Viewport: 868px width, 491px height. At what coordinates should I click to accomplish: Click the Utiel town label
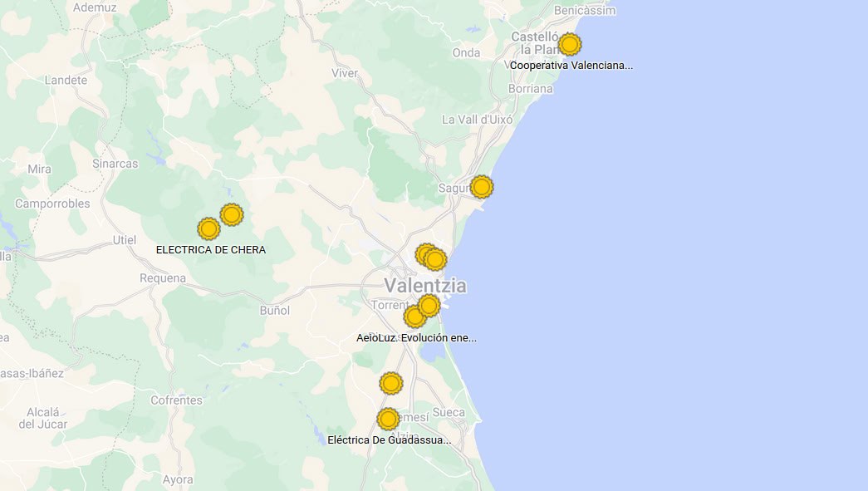125,240
